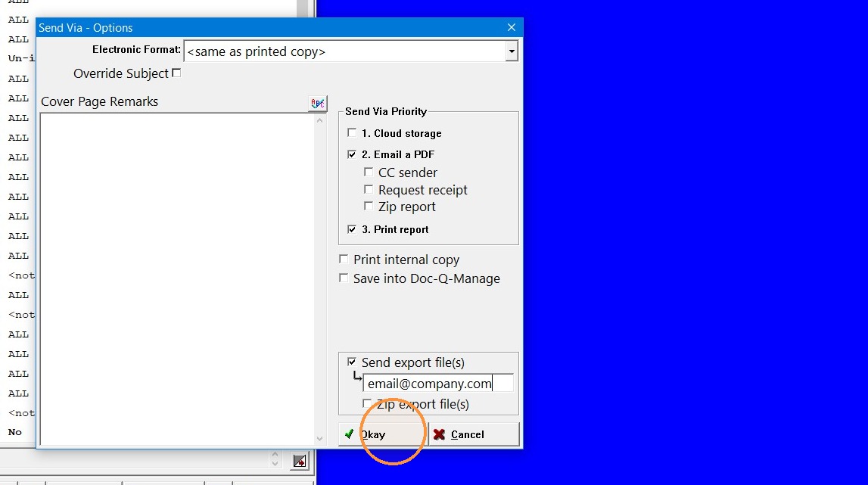Close the Send Via - Options dialog
The width and height of the screenshot is (868, 485).
coord(512,28)
